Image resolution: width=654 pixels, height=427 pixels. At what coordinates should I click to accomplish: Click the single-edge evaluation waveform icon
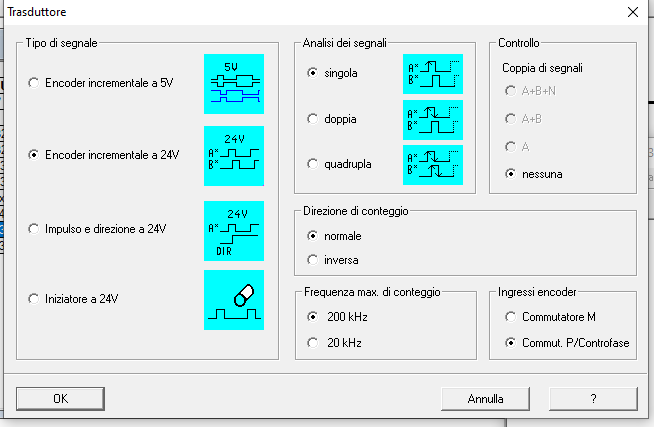(x=433, y=74)
